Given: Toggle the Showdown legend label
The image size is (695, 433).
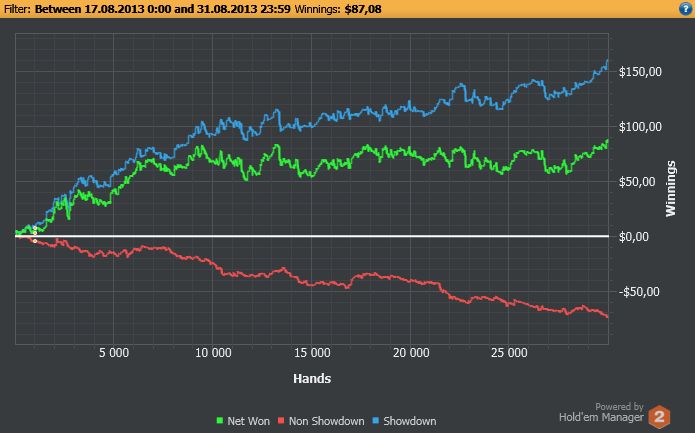Looking at the screenshot, I should pyautogui.click(x=410, y=421).
